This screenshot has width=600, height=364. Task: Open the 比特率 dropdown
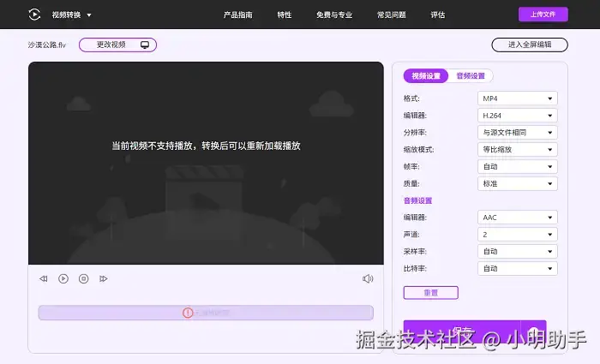pyautogui.click(x=518, y=268)
